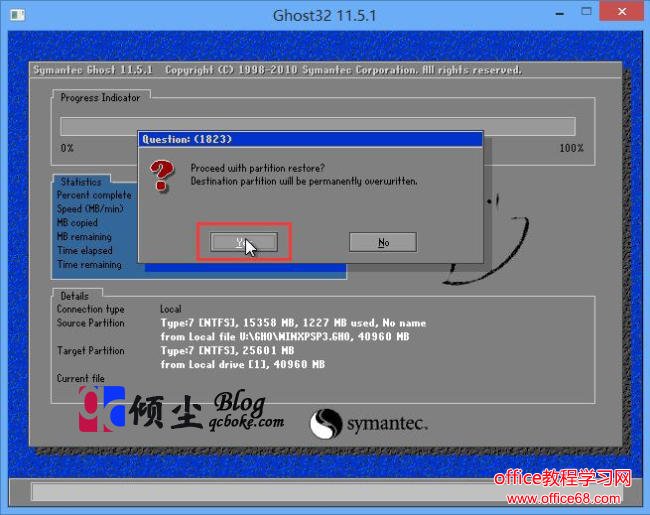Maximize the Ghost32 11.5.1 window
650x515 pixels.
click(x=586, y=12)
